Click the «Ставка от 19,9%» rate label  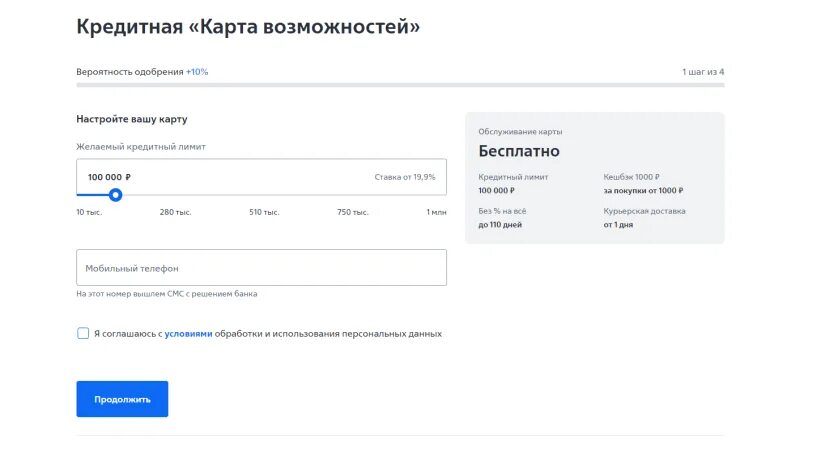point(405,177)
